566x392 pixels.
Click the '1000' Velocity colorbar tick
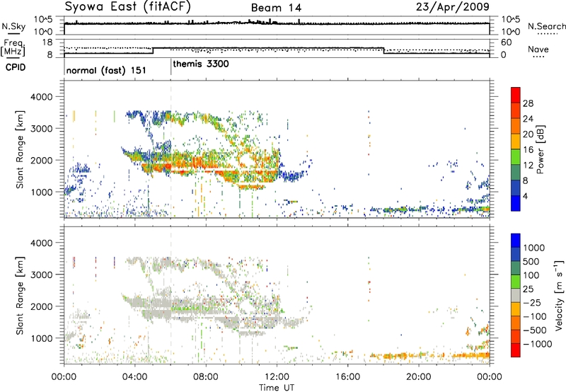534,248
